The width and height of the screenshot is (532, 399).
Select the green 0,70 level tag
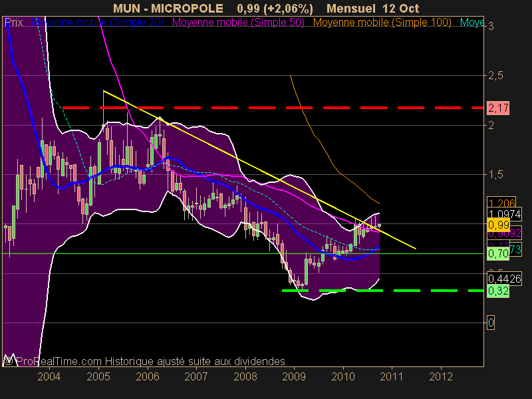pyautogui.click(x=497, y=253)
